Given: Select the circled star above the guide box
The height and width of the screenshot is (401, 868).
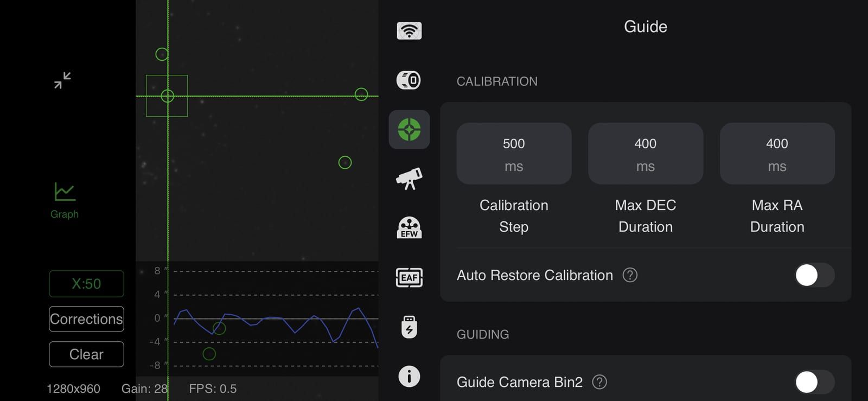Looking at the screenshot, I should pos(162,54).
